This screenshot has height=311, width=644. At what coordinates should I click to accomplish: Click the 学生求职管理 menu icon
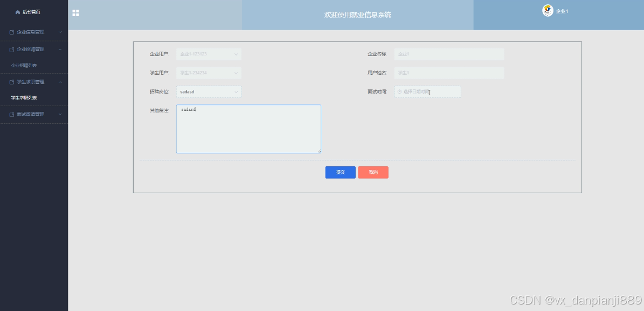[x=12, y=82]
